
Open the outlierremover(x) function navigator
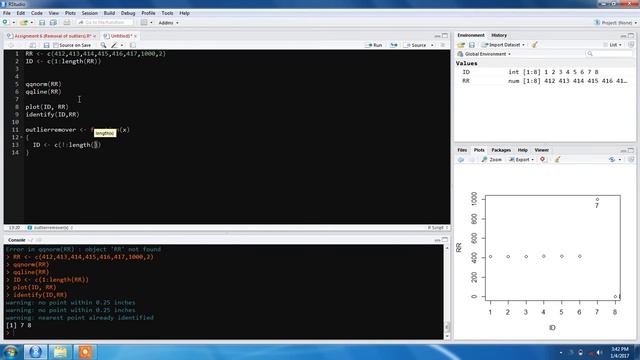tap(50, 228)
